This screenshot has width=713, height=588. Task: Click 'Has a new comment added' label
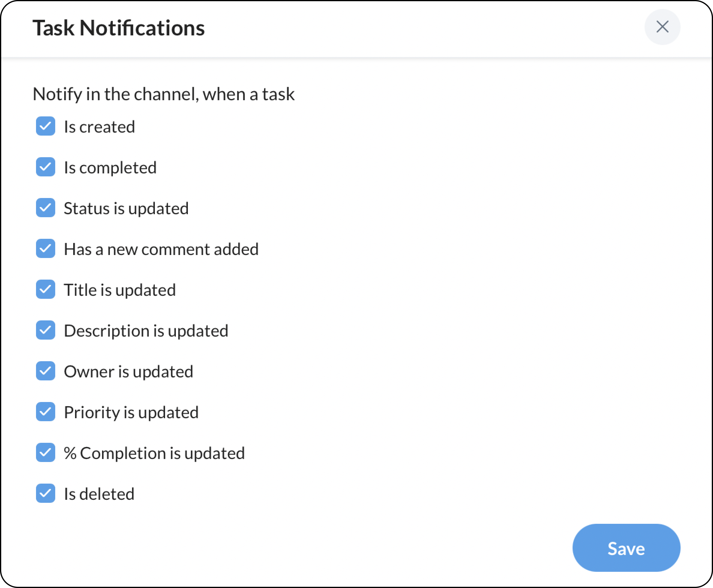tap(161, 249)
